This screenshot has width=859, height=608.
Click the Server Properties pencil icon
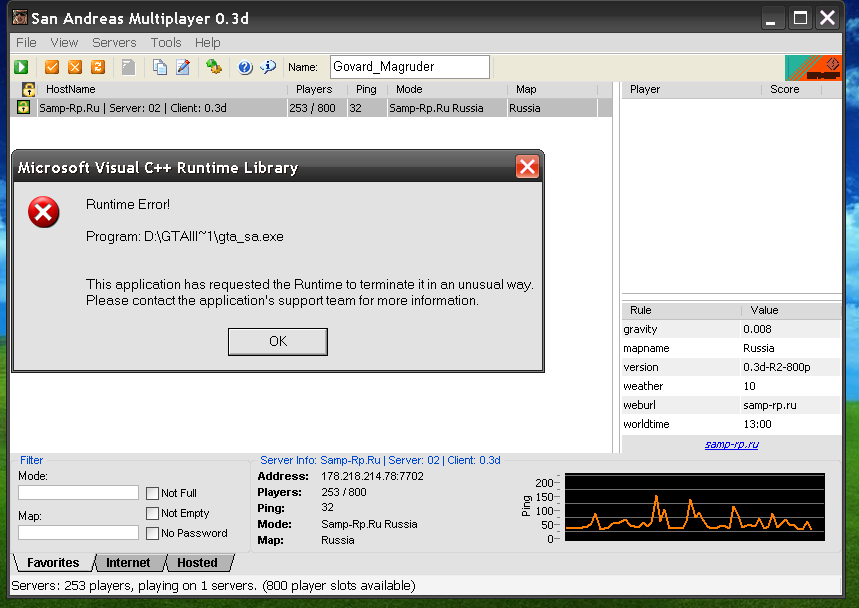click(x=183, y=67)
